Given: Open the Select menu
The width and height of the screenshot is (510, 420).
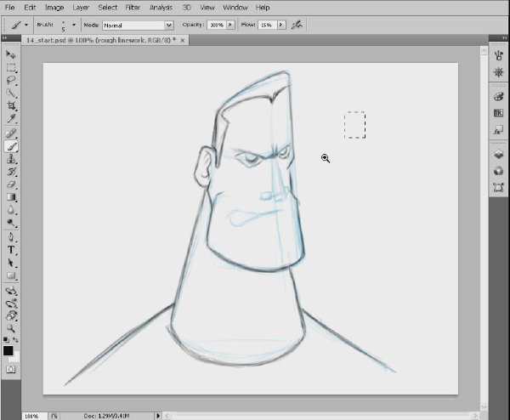Looking at the screenshot, I should [108, 7].
